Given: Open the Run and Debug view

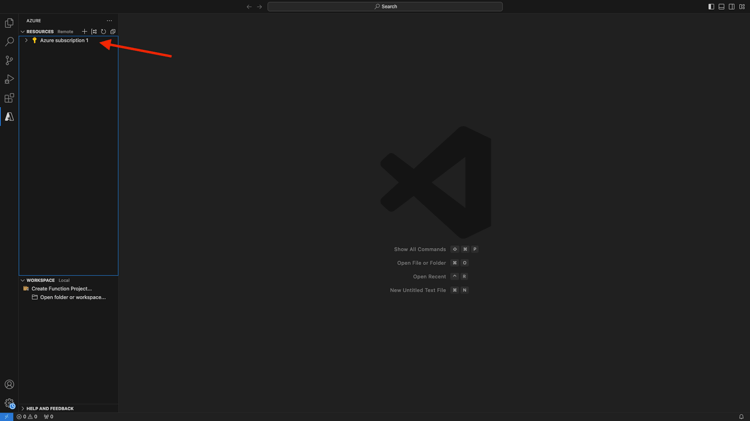Looking at the screenshot, I should click(x=9, y=79).
